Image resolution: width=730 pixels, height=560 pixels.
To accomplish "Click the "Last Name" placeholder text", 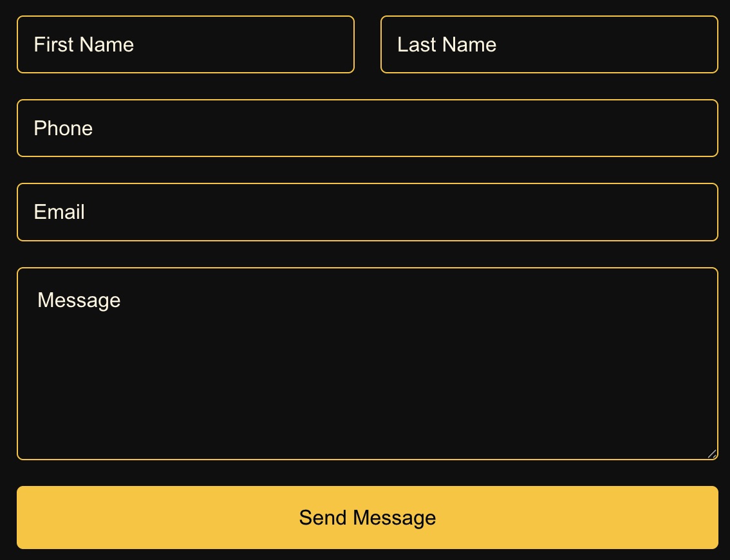I will [447, 44].
